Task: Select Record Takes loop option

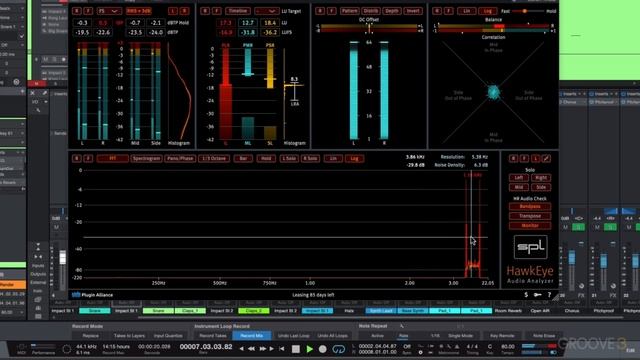Action: [213, 336]
